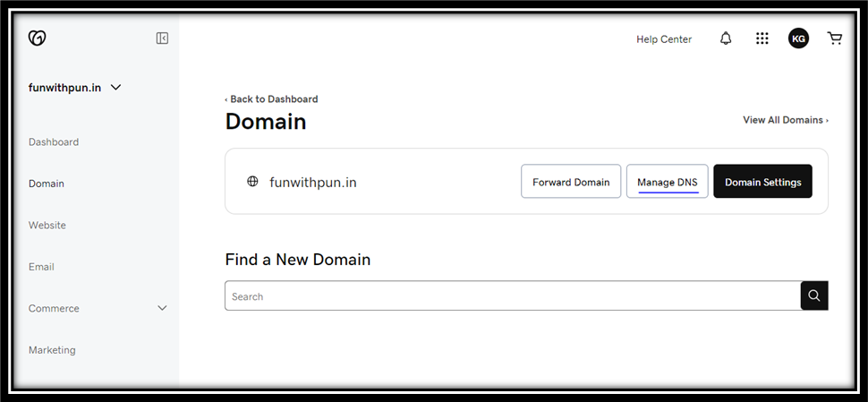The height and width of the screenshot is (402, 868).
Task: Open the KG account avatar
Action: click(x=798, y=38)
